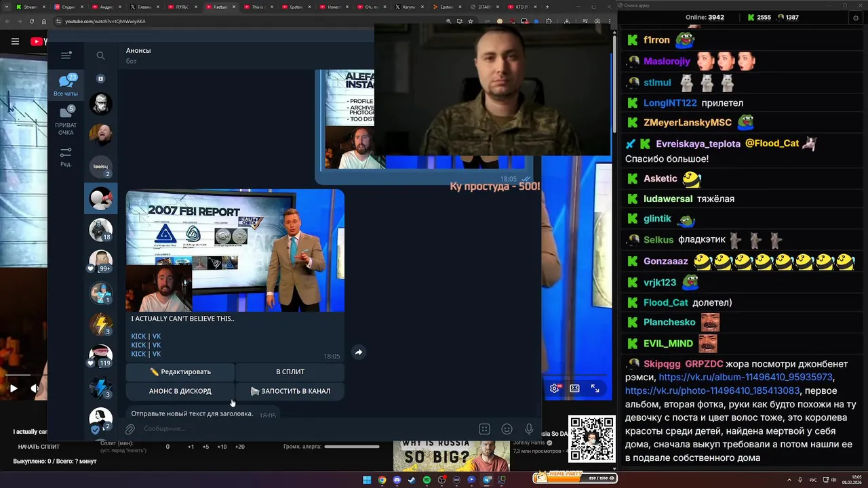The width and height of the screenshot is (868, 488).
Task: Open the 'WHY IS RUSSIA SO BIG?' video thumbnail
Action: click(451, 456)
